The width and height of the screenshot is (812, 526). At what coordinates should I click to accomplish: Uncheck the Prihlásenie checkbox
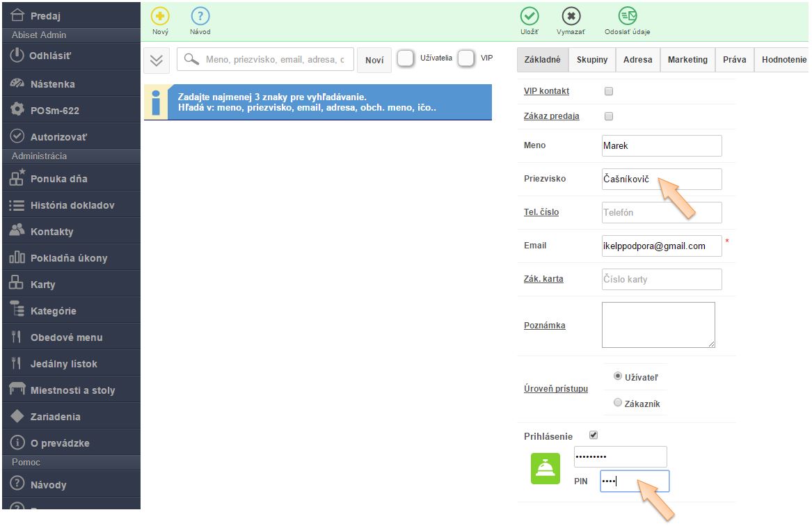point(594,436)
